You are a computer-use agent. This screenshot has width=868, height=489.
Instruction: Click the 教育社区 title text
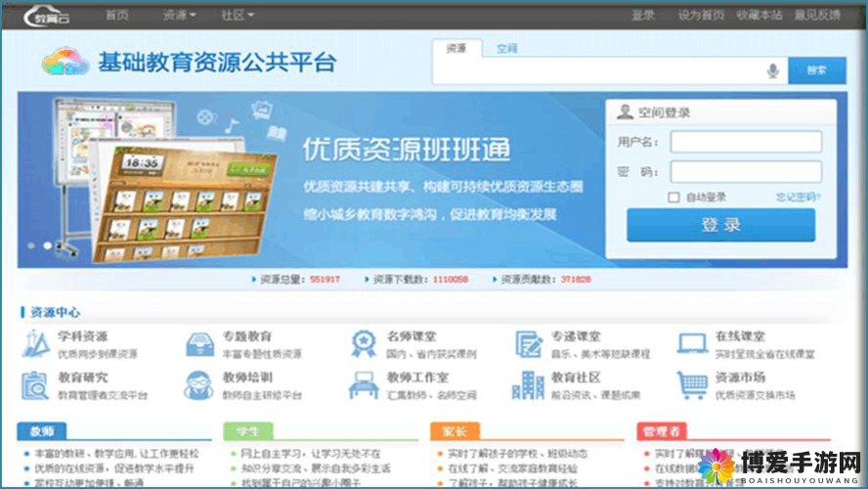point(576,378)
